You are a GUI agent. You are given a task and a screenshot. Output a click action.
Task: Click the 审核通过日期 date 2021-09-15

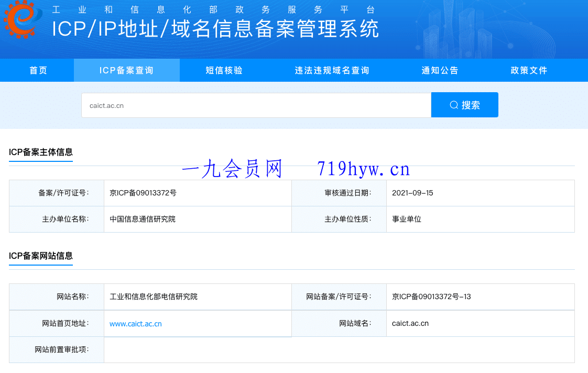pyautogui.click(x=413, y=193)
